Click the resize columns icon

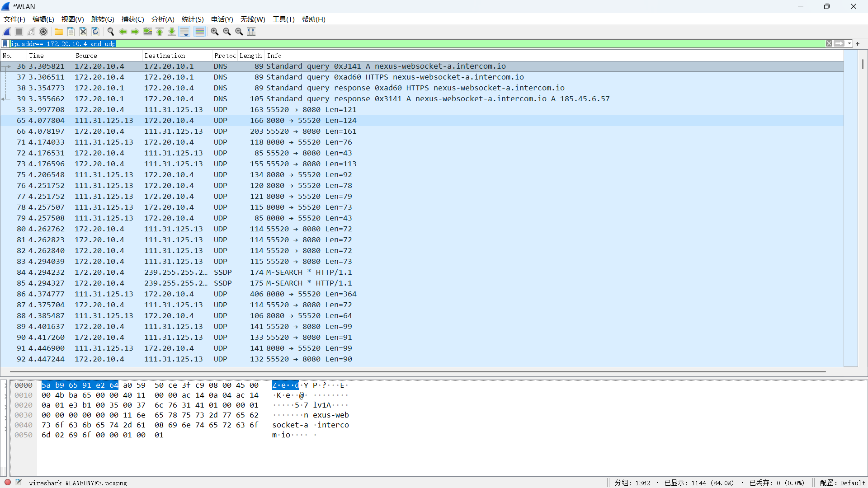click(x=251, y=32)
